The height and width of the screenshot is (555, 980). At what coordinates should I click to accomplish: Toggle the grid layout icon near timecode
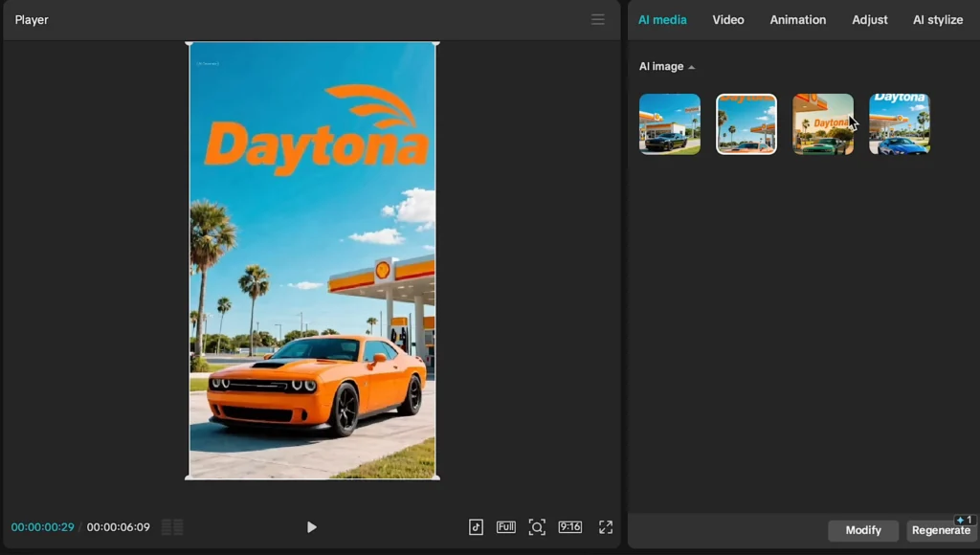pyautogui.click(x=172, y=527)
